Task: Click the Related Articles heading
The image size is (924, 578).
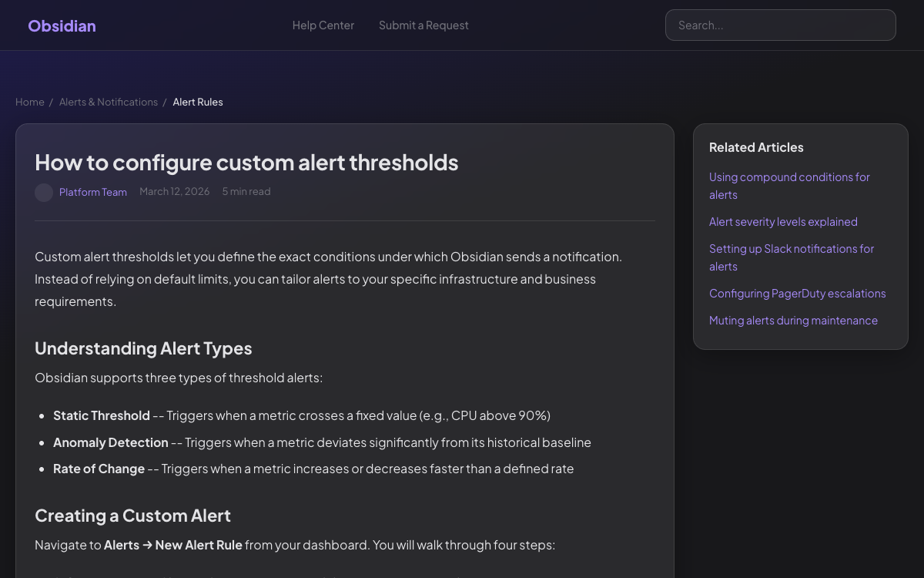Action: click(x=756, y=147)
